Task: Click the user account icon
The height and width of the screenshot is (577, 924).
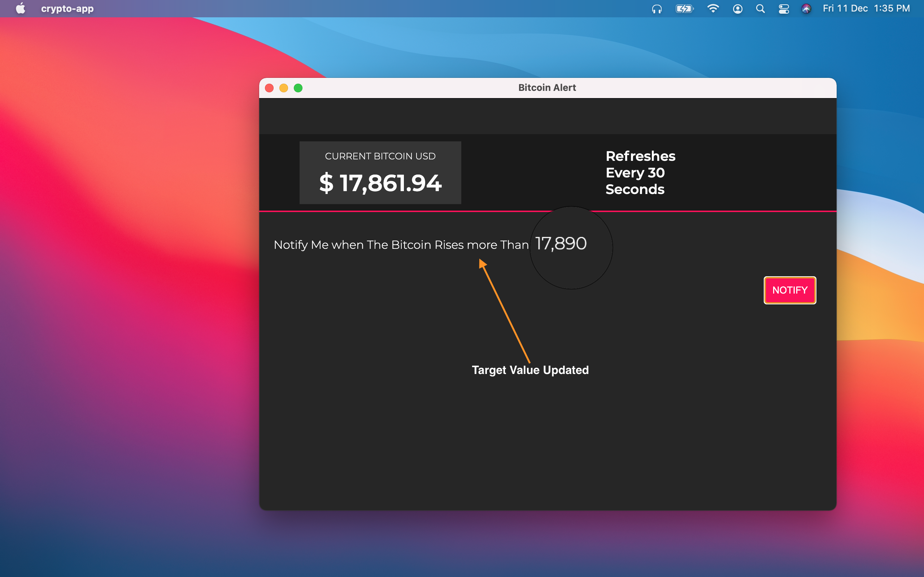Action: point(738,9)
